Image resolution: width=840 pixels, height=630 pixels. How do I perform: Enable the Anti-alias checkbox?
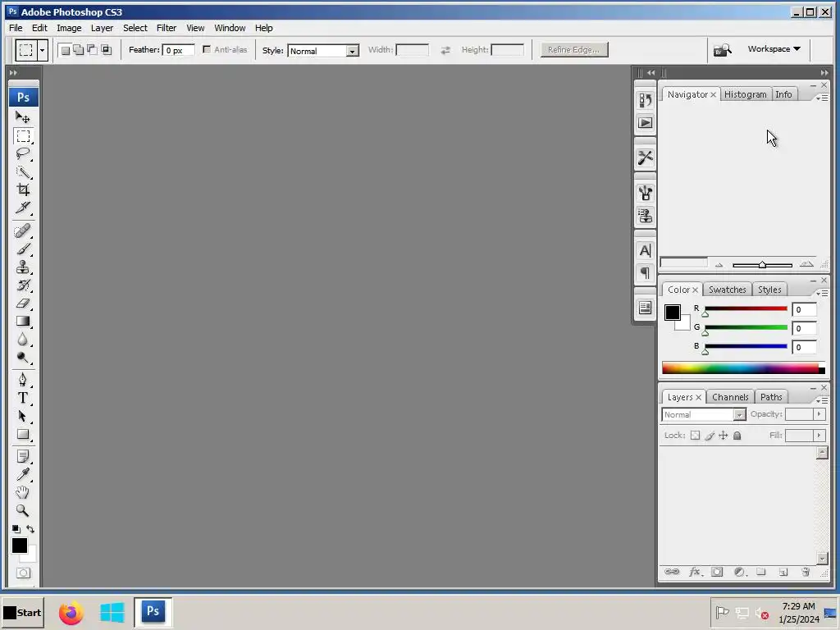207,49
